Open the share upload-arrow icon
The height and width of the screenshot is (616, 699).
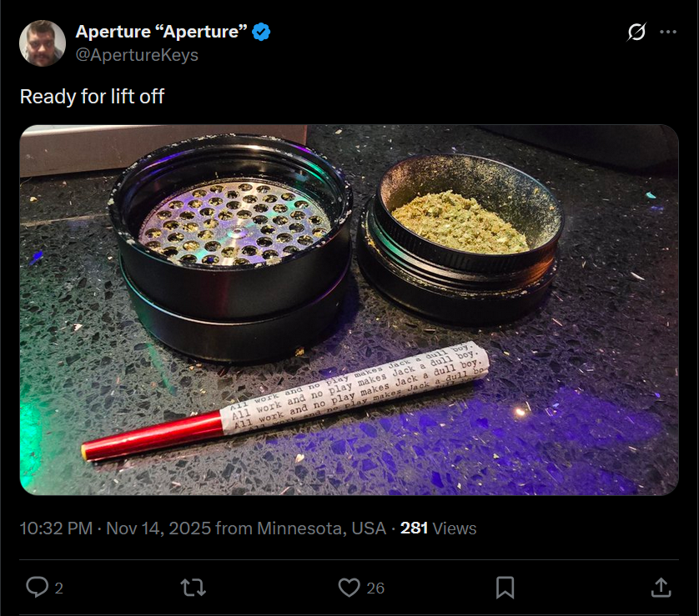pyautogui.click(x=661, y=587)
